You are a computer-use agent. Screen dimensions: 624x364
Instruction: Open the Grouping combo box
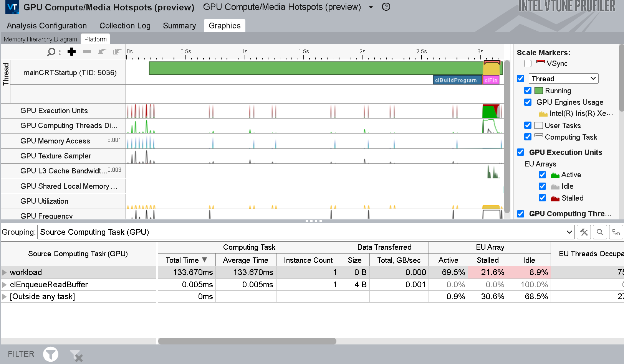[x=306, y=232]
